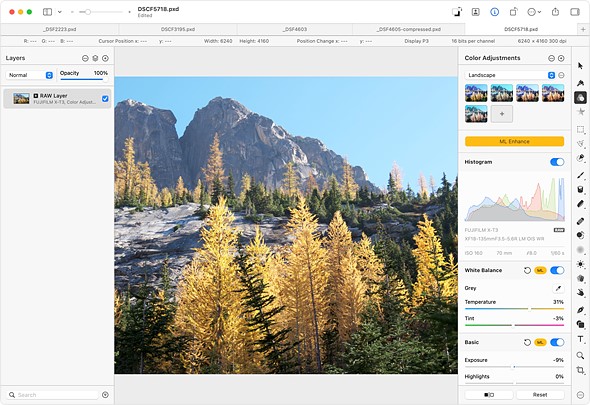Screen dimensions: 590x405
Task: Open the Landscape preset dropdown
Action: click(x=510, y=75)
